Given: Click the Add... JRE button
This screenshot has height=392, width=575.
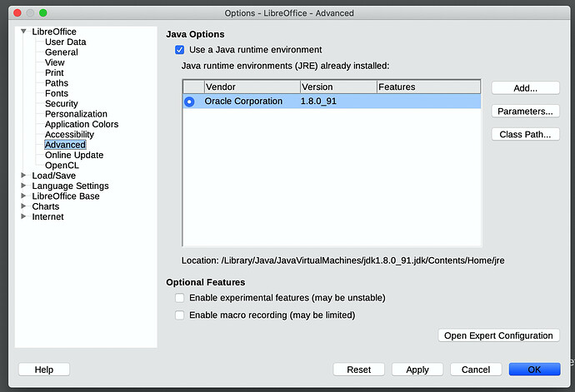Looking at the screenshot, I should point(525,88).
